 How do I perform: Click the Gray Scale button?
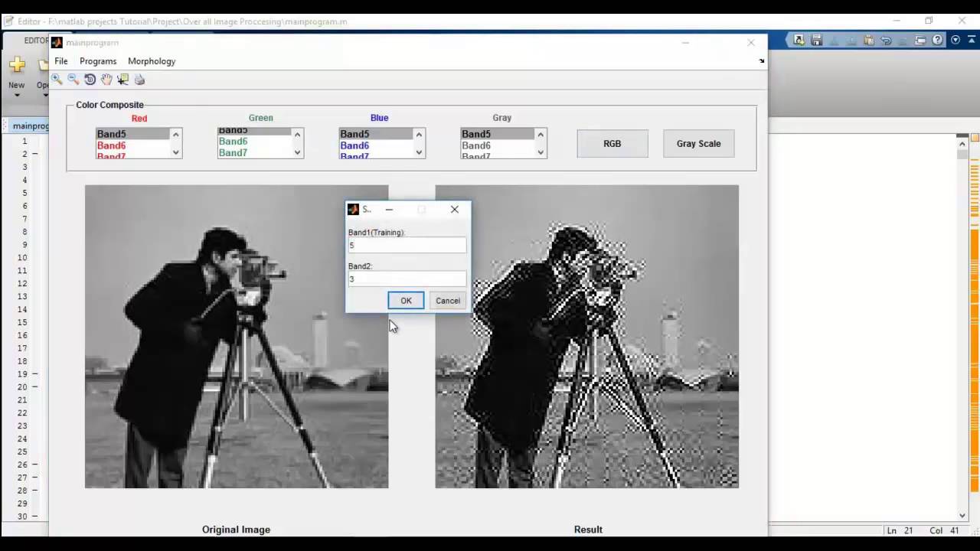pyautogui.click(x=698, y=143)
